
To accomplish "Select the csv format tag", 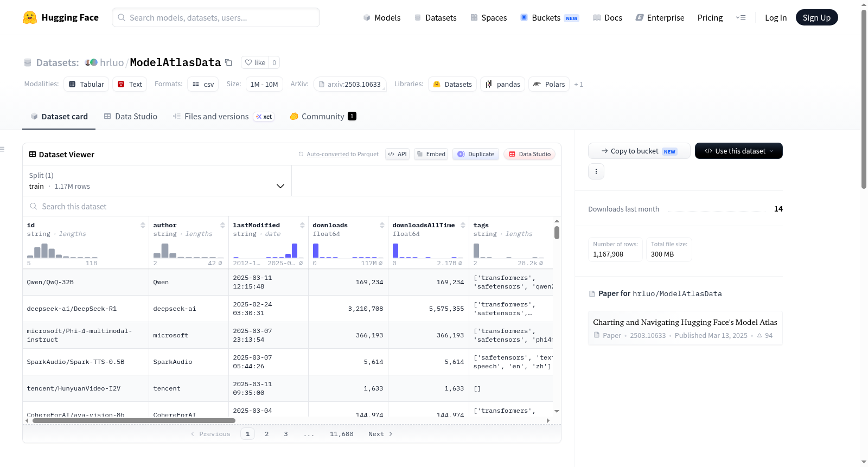I will (203, 84).
